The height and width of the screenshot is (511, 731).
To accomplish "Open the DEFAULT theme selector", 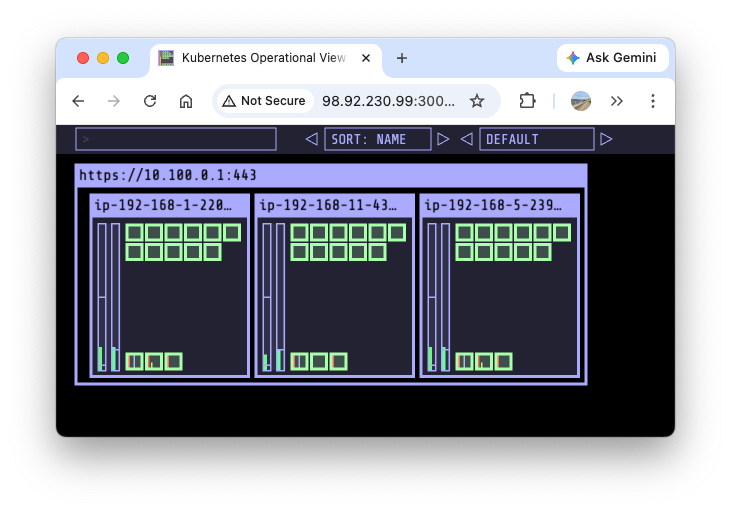I will [x=536, y=139].
